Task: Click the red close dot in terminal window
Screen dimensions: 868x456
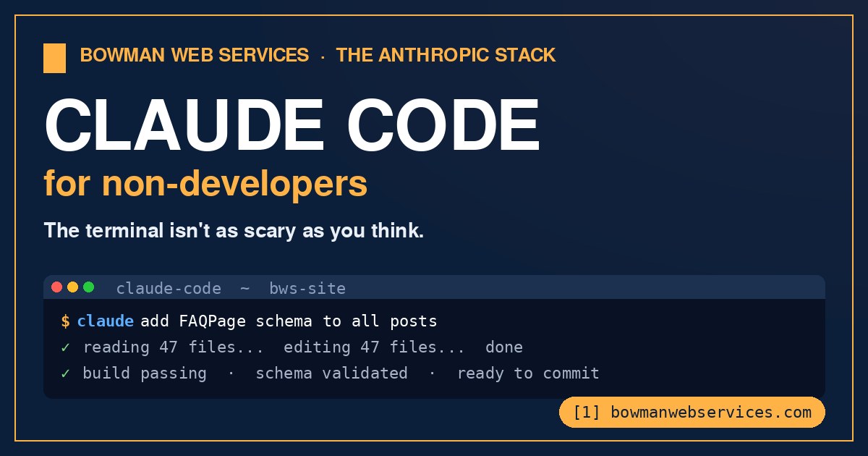Action: [57, 287]
